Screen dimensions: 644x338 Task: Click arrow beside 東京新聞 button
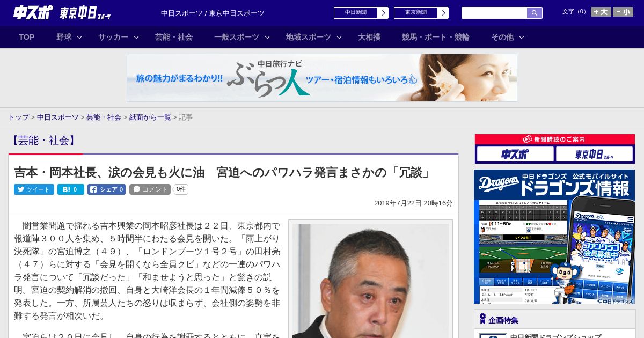pos(443,13)
